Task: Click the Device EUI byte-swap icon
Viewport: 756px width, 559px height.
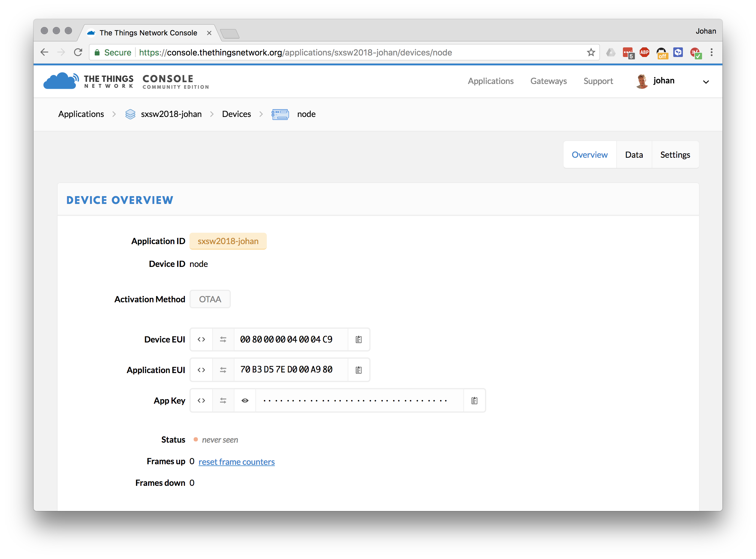Action: point(222,339)
